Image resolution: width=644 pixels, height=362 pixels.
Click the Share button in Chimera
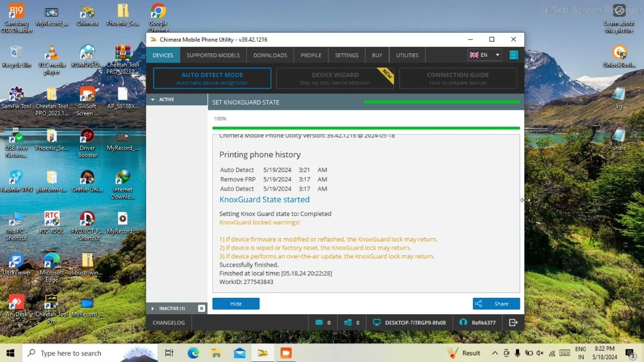[496, 304]
